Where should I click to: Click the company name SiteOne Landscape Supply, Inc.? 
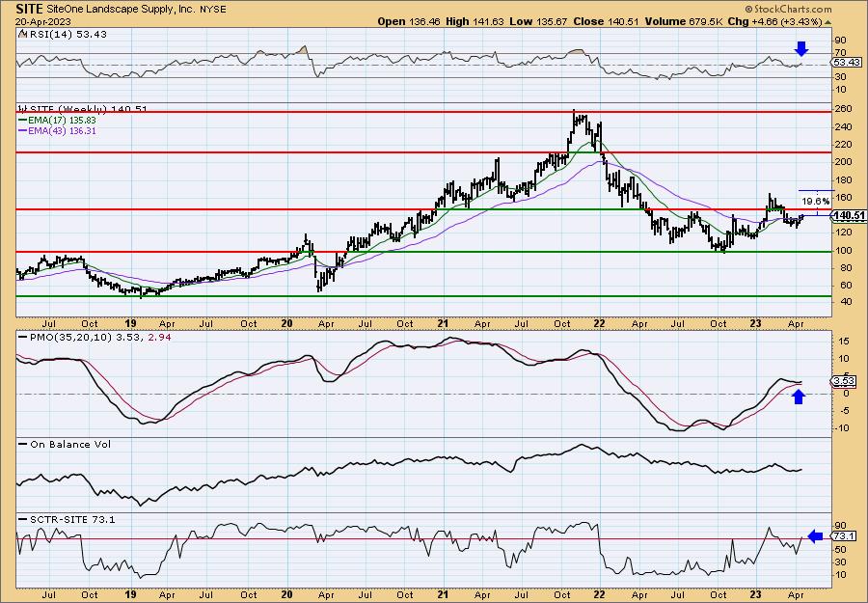click(x=121, y=10)
